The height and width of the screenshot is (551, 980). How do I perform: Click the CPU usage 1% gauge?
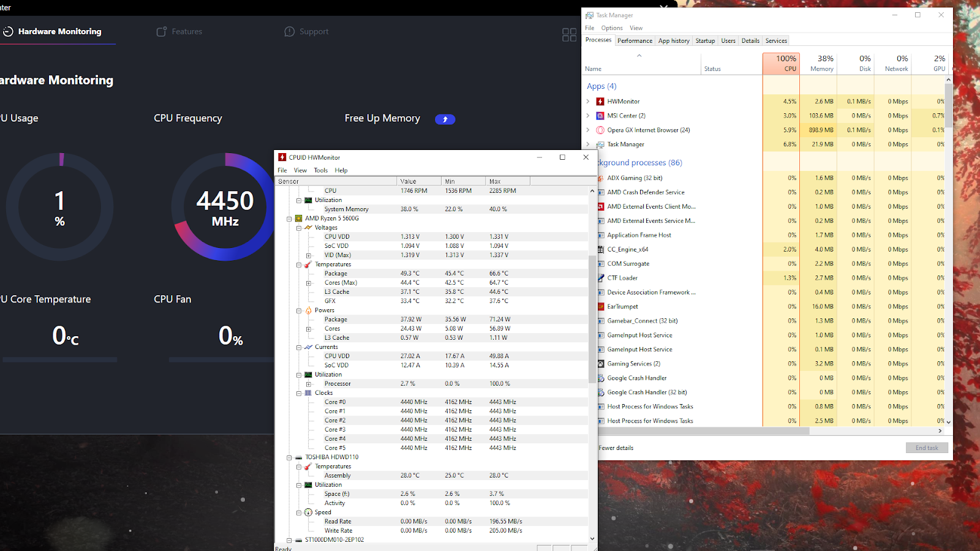point(59,207)
